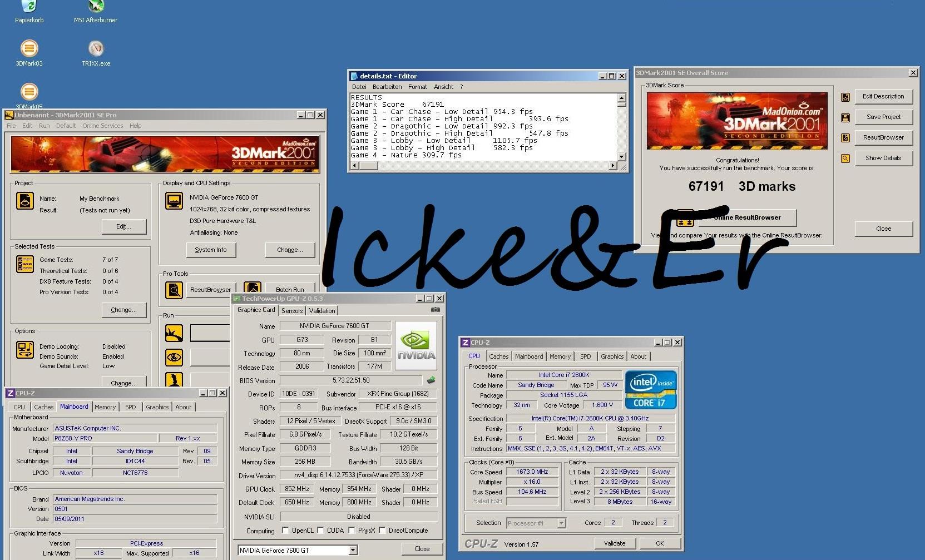Toggle the PhysX checkbox in GPU-Z

(x=352, y=531)
